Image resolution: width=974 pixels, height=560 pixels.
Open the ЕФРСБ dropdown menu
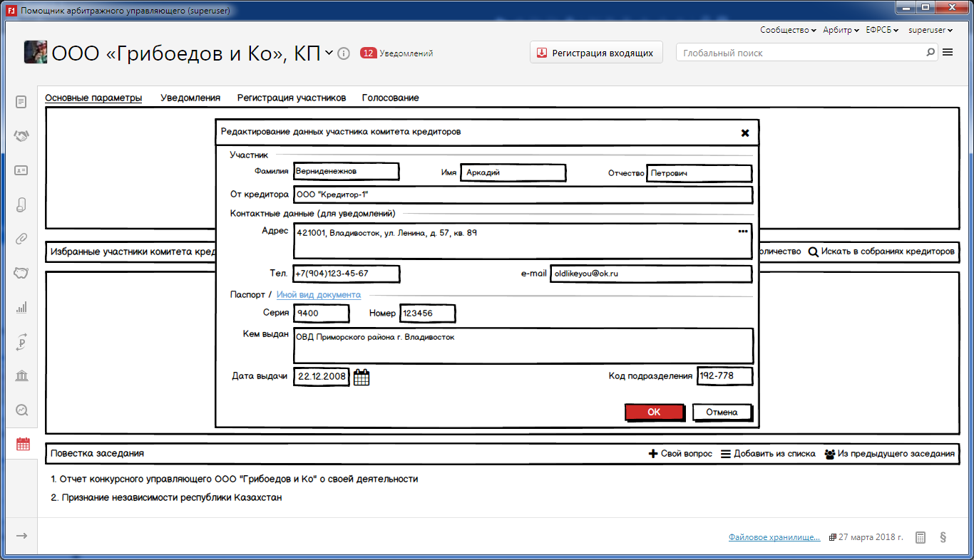(x=882, y=30)
